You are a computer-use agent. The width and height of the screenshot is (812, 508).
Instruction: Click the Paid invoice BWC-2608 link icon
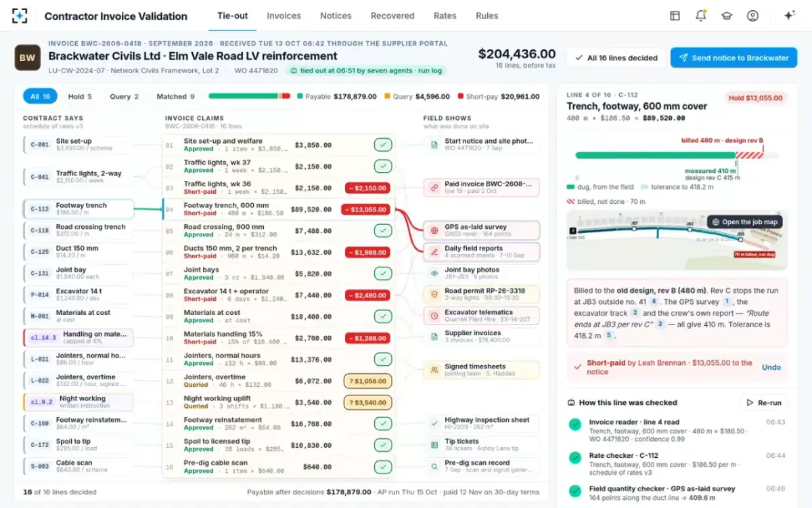tap(434, 188)
